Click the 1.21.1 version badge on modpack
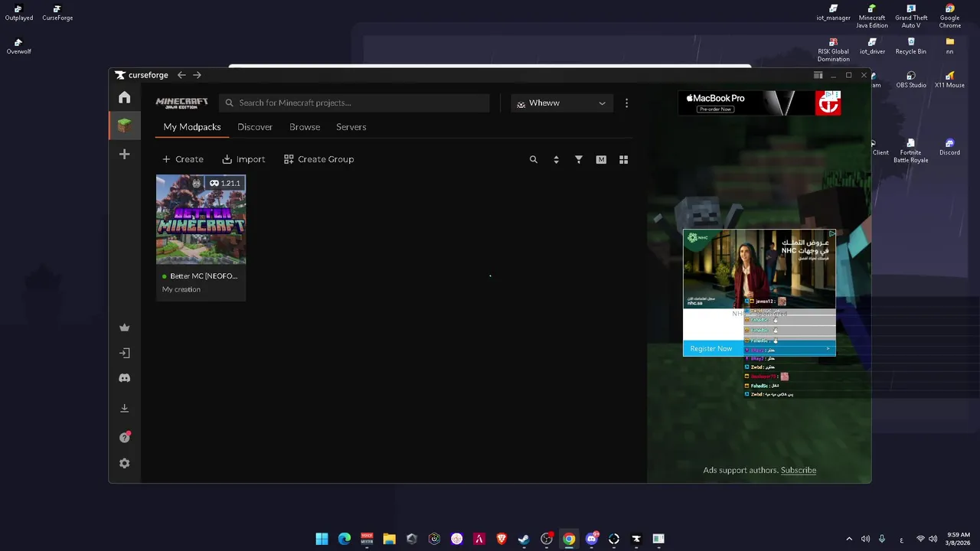This screenshot has width=980, height=551. point(225,183)
